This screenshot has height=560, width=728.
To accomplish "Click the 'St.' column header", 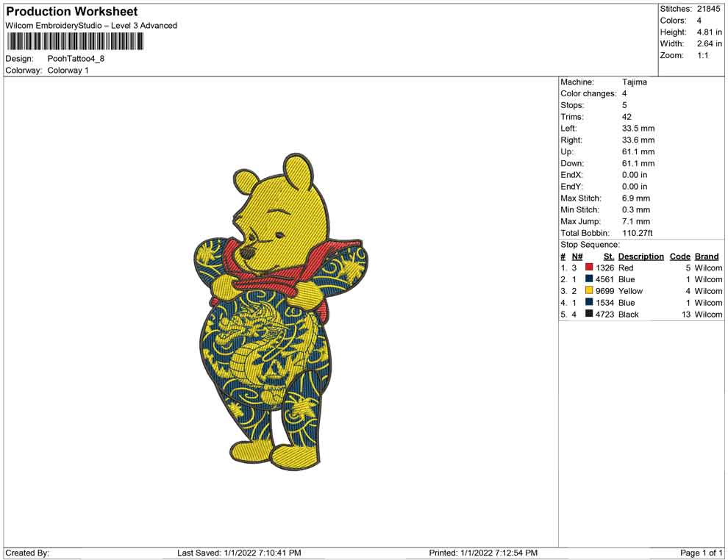I will (x=609, y=256).
